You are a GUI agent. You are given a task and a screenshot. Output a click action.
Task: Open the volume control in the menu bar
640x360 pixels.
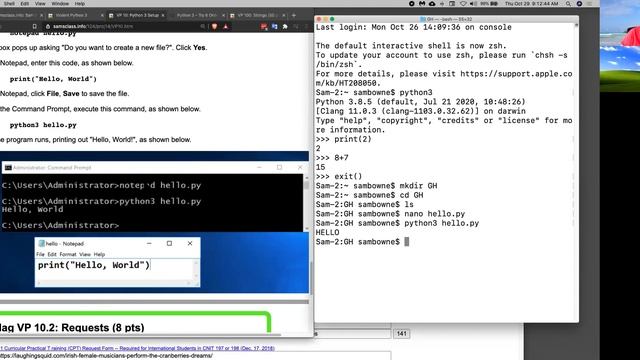click(473, 3)
